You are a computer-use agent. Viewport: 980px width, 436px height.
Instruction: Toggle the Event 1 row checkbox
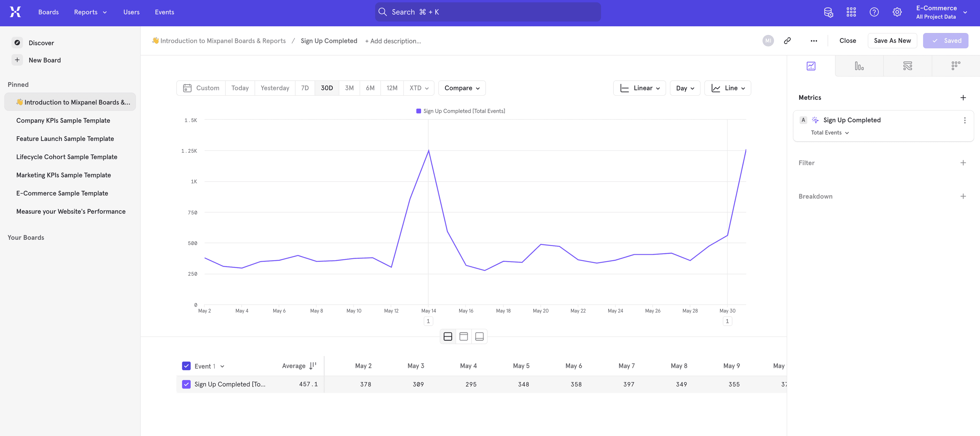186,366
